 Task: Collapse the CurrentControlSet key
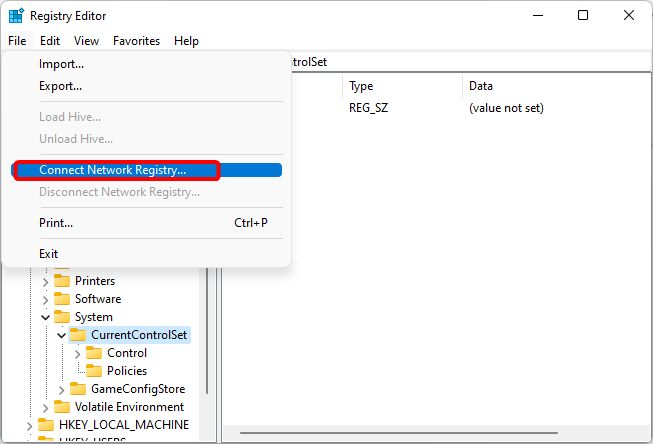point(62,335)
